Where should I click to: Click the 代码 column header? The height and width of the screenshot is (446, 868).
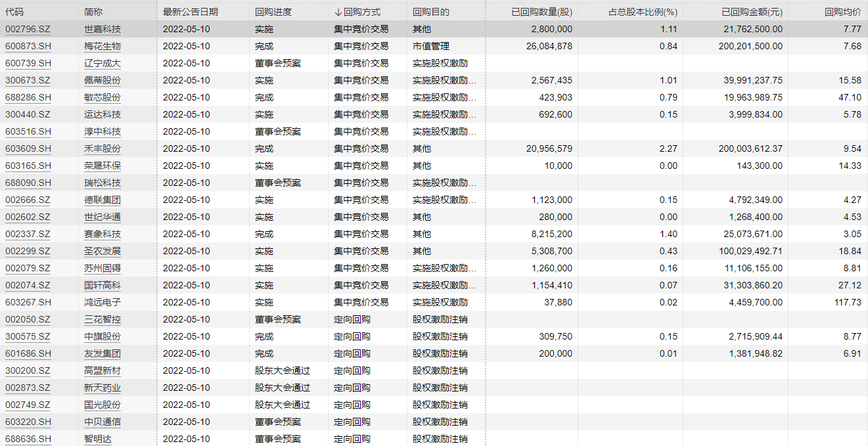(x=14, y=12)
